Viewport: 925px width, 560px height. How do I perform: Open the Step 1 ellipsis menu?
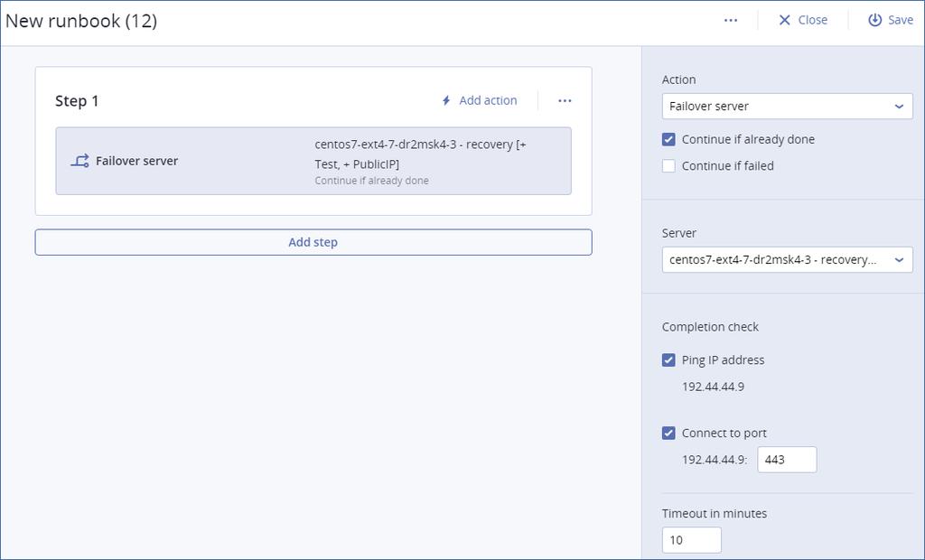coord(565,101)
